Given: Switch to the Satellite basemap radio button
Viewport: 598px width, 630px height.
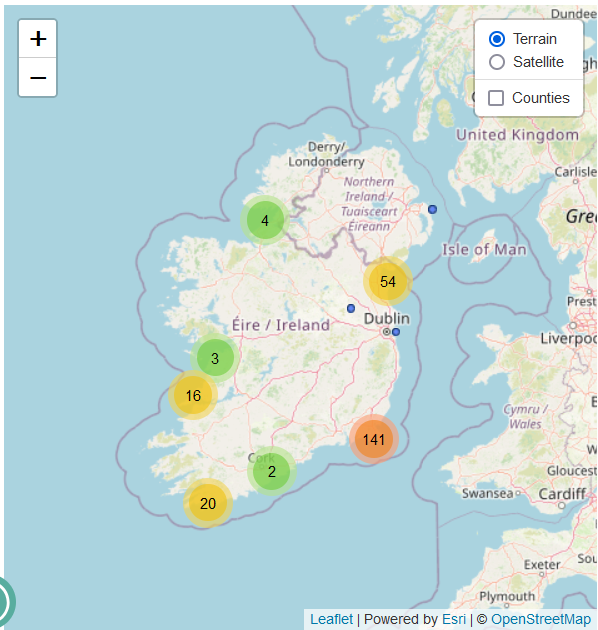Looking at the screenshot, I should [497, 62].
